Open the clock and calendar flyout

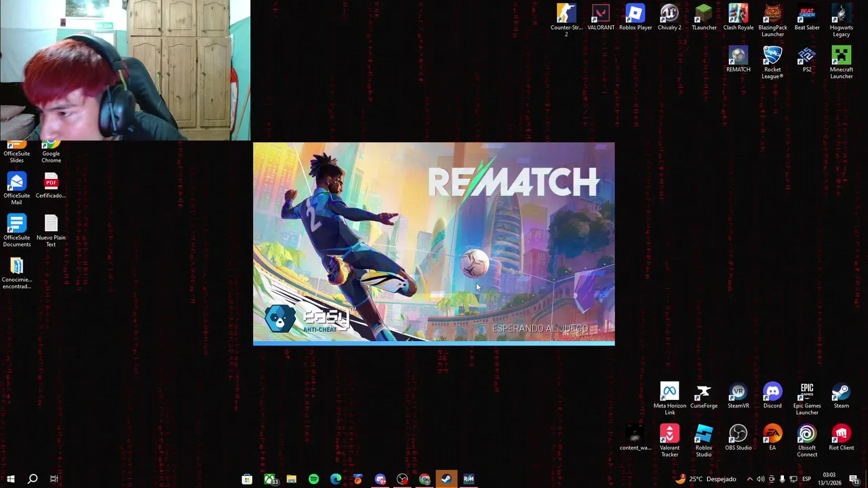(x=829, y=479)
